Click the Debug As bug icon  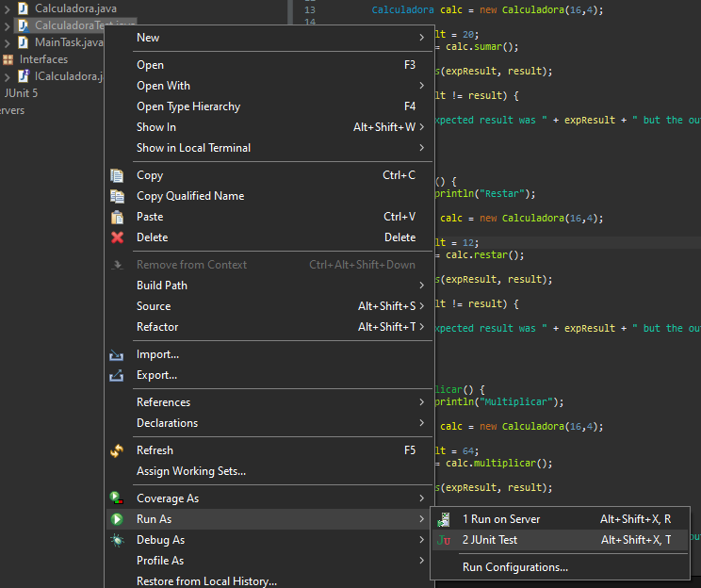[x=117, y=540]
